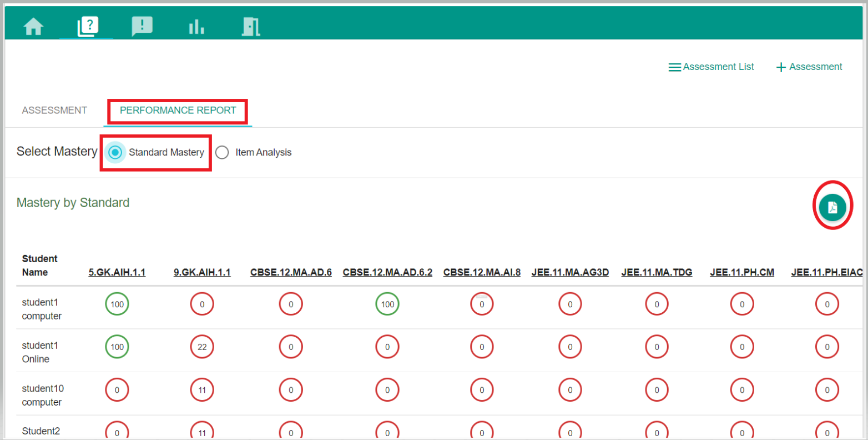Viewport: 868px width, 440px height.
Task: Open the bar chart reports icon
Action: [x=196, y=26]
